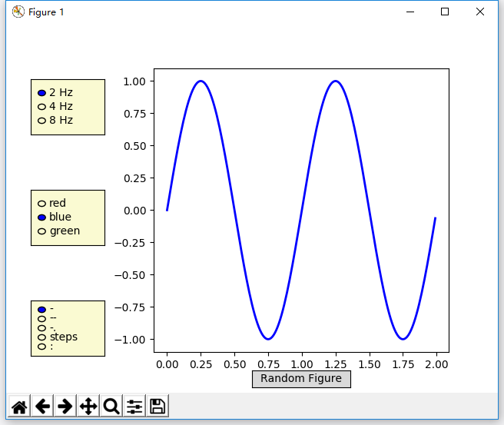Click the y-axis tick label 0.50
This screenshot has height=425, width=504.
pos(134,146)
